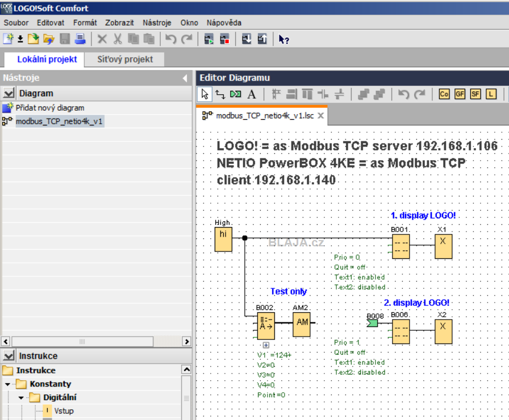Select the AM2 analog flag block

click(x=302, y=324)
